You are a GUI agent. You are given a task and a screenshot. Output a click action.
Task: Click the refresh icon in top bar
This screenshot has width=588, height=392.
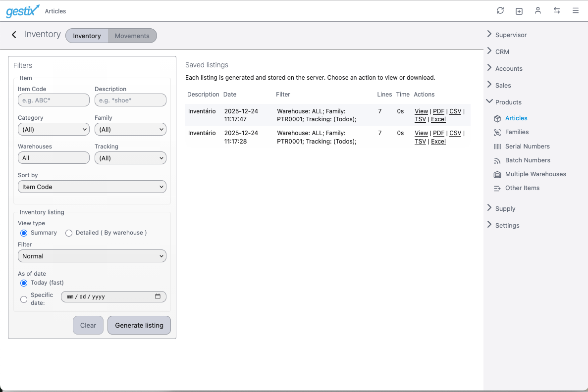(500, 11)
